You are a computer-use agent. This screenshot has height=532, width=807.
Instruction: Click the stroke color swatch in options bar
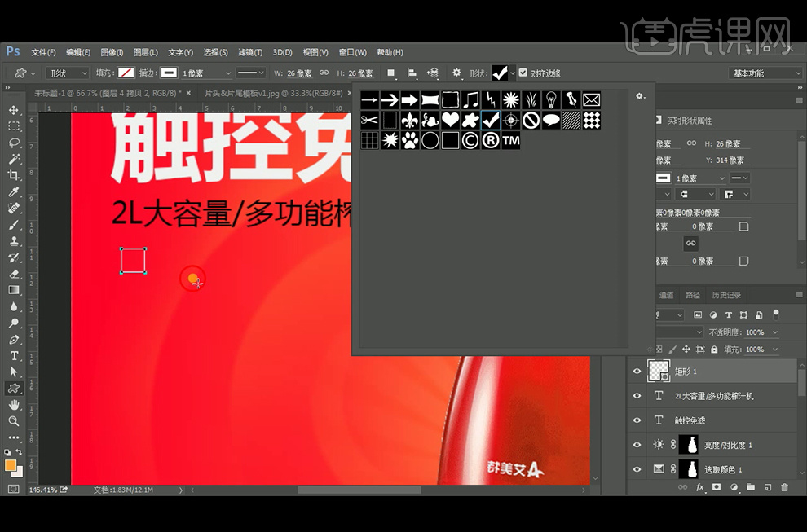point(168,73)
